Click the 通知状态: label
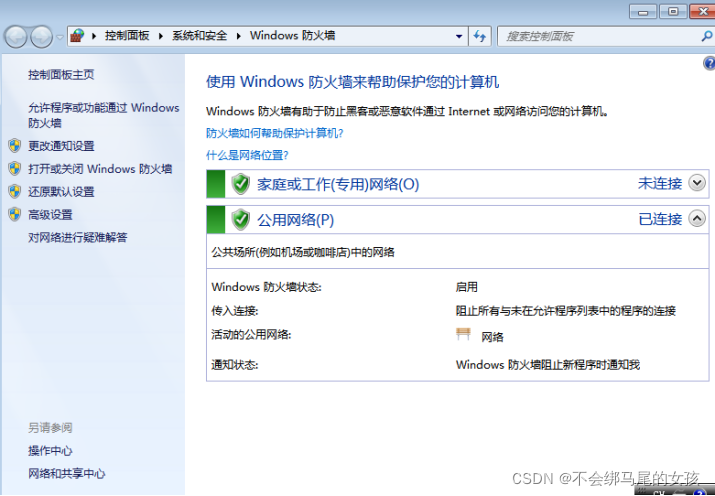The height and width of the screenshot is (496, 715). pyautogui.click(x=234, y=365)
